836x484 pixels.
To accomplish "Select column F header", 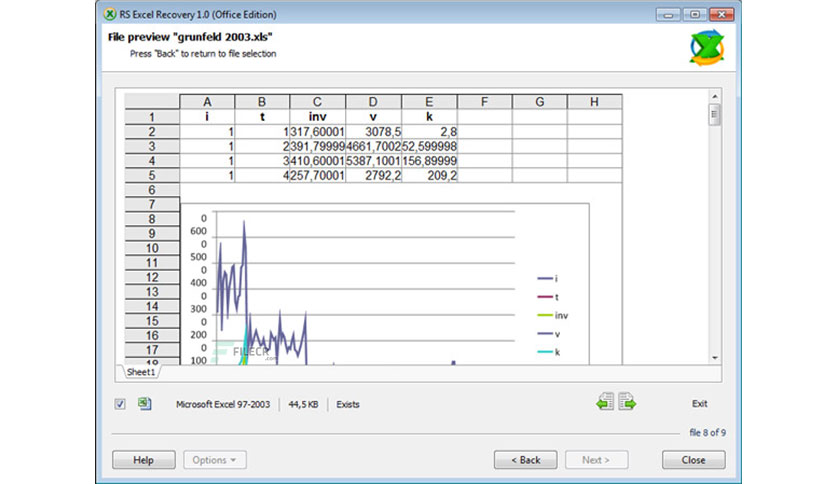I will (484, 102).
